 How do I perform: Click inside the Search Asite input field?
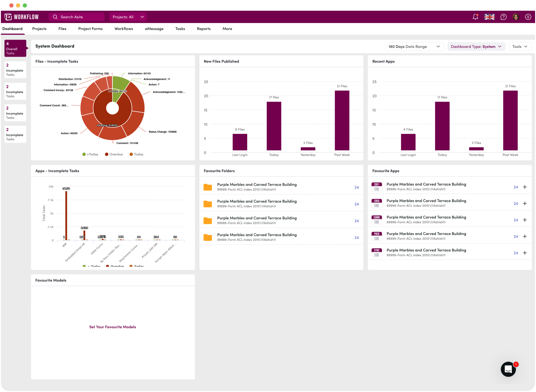tap(77, 17)
